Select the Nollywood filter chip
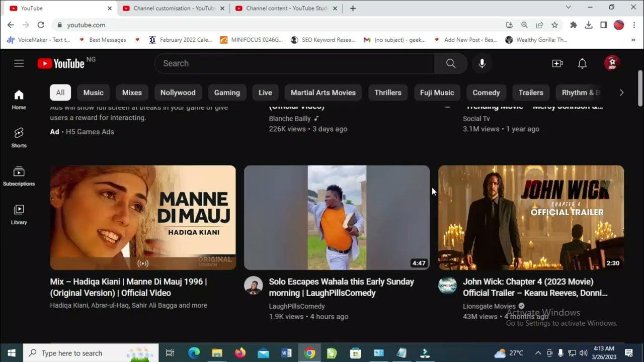This screenshot has width=644, height=362. 178,93
